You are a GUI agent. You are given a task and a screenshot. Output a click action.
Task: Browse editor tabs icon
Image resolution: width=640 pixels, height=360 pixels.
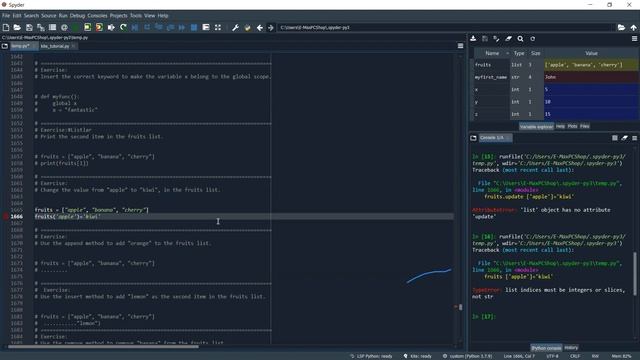tap(5, 46)
